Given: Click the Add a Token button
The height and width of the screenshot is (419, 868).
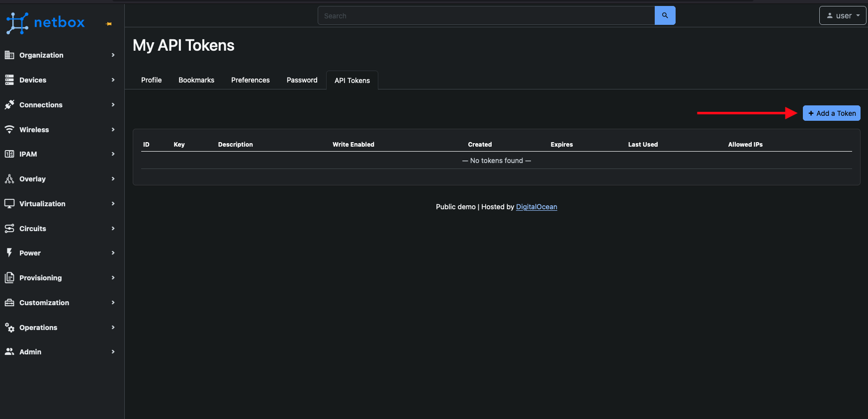Looking at the screenshot, I should [832, 113].
